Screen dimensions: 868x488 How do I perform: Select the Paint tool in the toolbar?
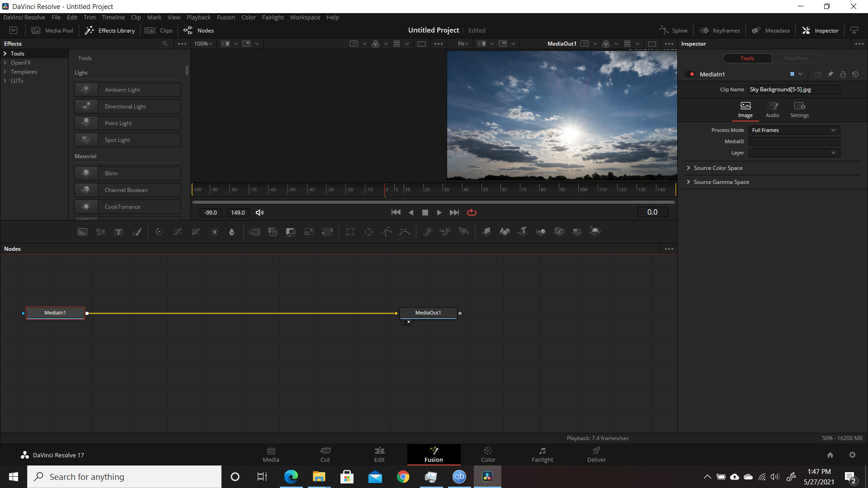pyautogui.click(x=137, y=232)
